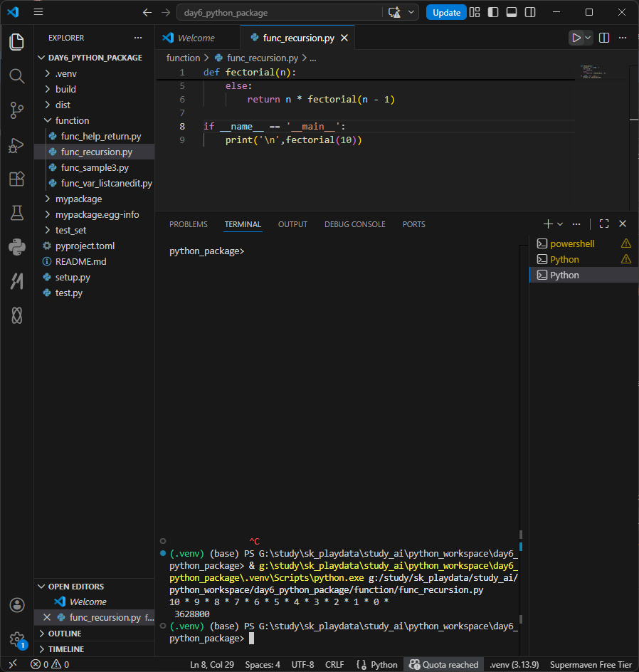Open the Copilot chat icon in title bar
The image size is (639, 672).
tap(394, 12)
